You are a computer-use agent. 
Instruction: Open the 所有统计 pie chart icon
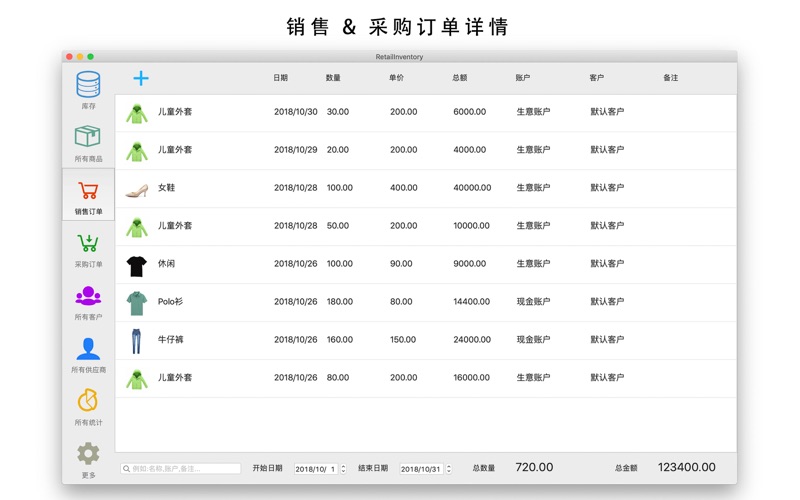(x=88, y=401)
